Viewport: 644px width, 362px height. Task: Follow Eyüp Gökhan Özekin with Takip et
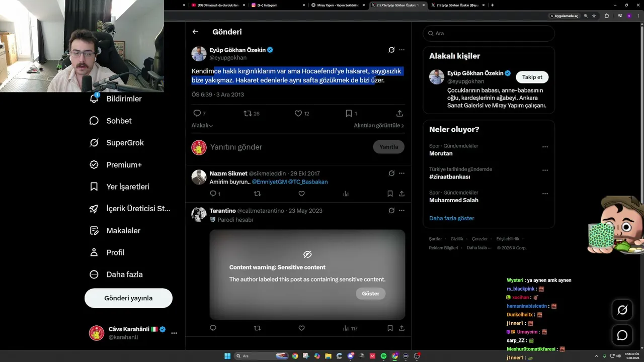pyautogui.click(x=532, y=77)
